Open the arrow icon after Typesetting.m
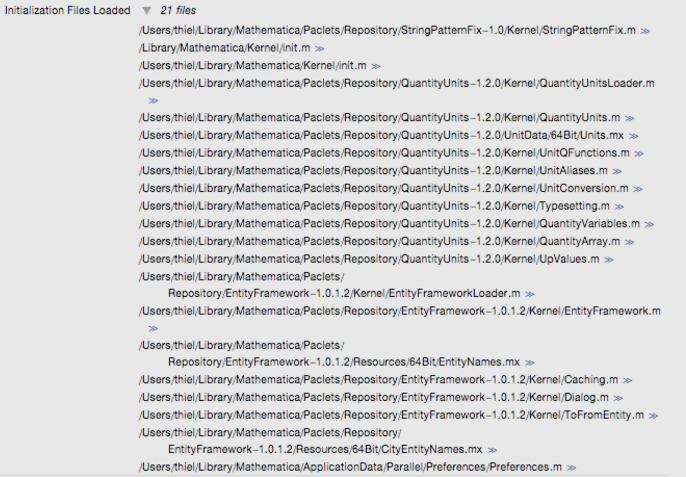Image resolution: width=686 pixels, height=477 pixels. (619, 207)
